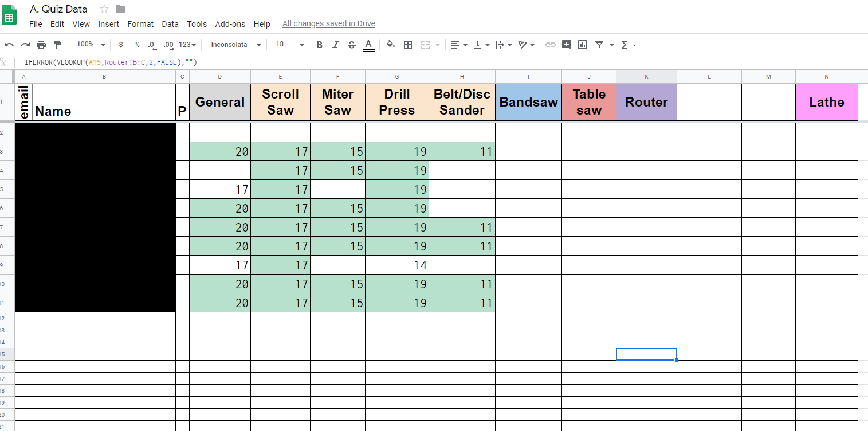Create a filter with funnel icon
This screenshot has width=868, height=431.
click(599, 45)
